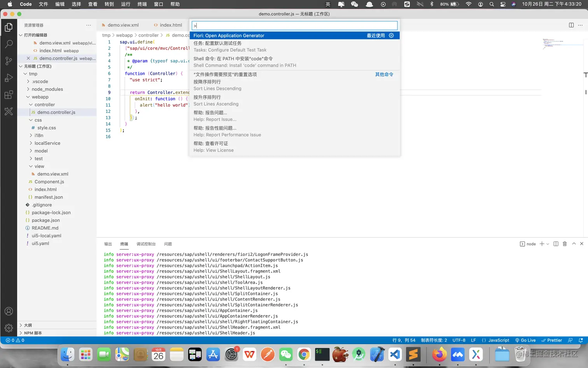The height and width of the screenshot is (368, 588).
Task: Click LF end of line indicator
Action: pos(473,340)
